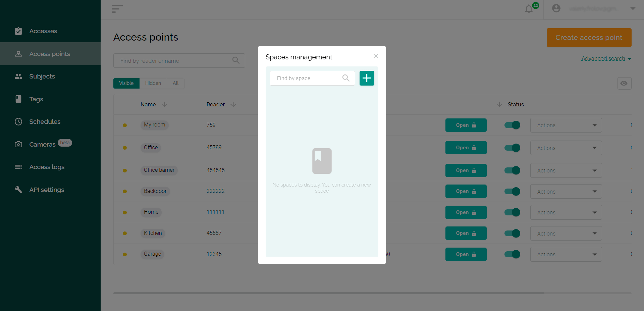Toggle status switch for Backdoor
Viewport: 644px width, 311px height.
(x=512, y=191)
